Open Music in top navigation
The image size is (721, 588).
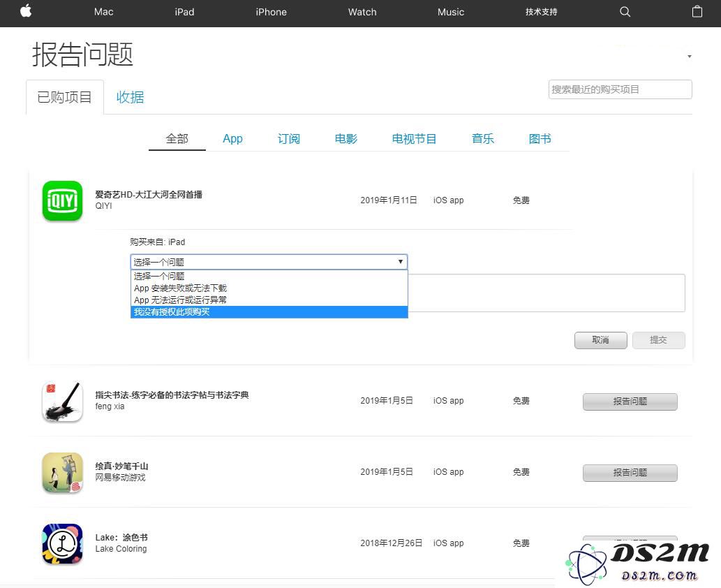451,12
